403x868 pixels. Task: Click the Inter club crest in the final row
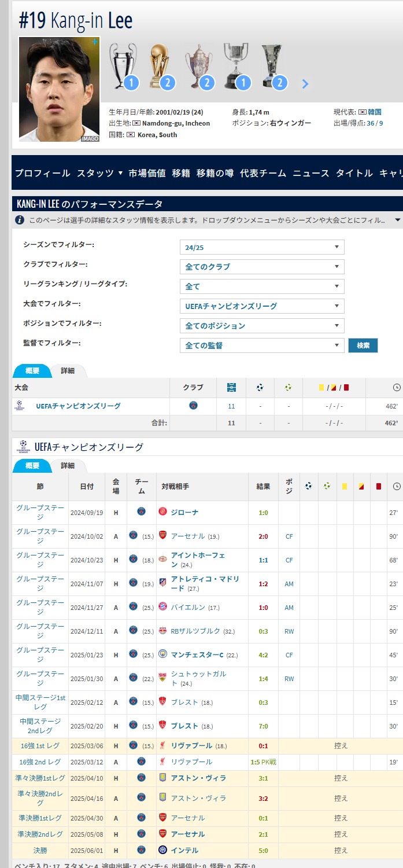click(x=163, y=850)
